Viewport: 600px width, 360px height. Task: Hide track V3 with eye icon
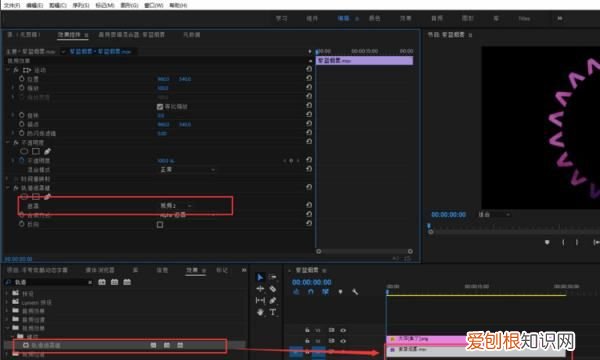pyautogui.click(x=343, y=330)
